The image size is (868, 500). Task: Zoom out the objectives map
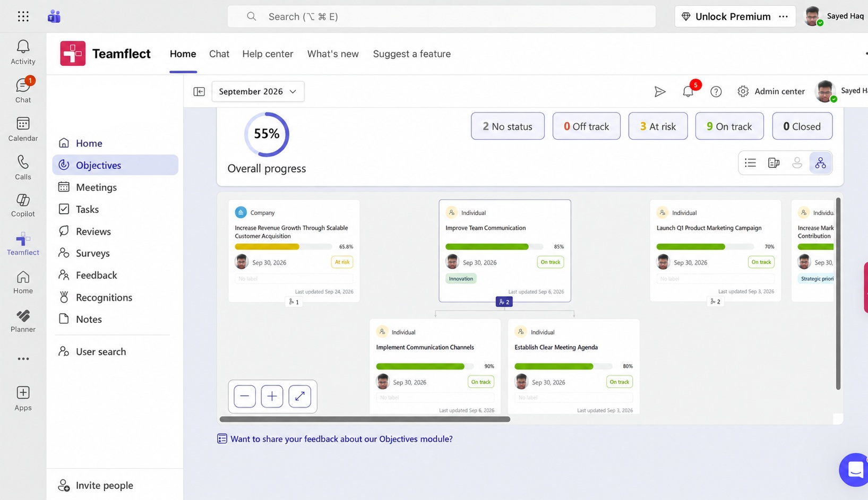(245, 396)
